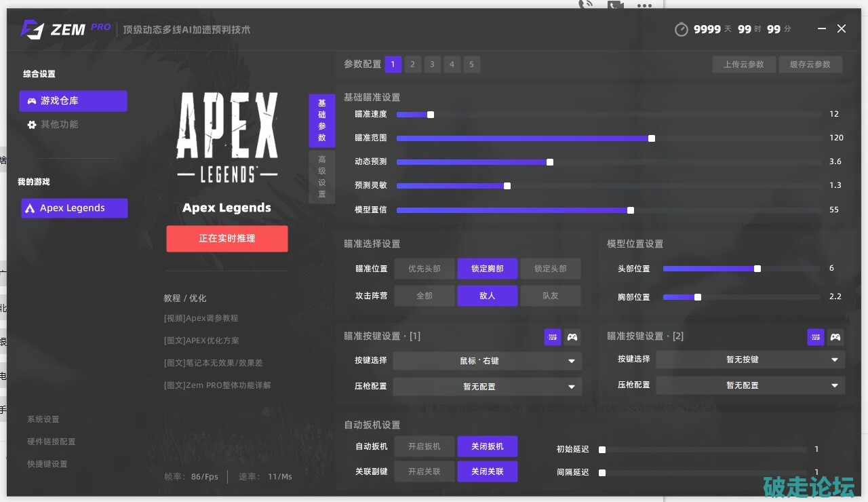This screenshot has height=502, width=868.
Task: Select 优先头部 aim position option
Action: point(425,269)
